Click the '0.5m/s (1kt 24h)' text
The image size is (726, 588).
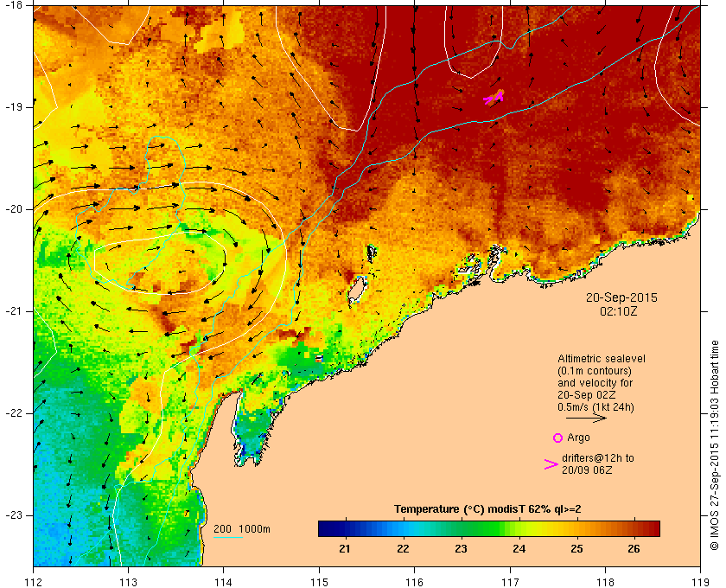tap(595, 407)
